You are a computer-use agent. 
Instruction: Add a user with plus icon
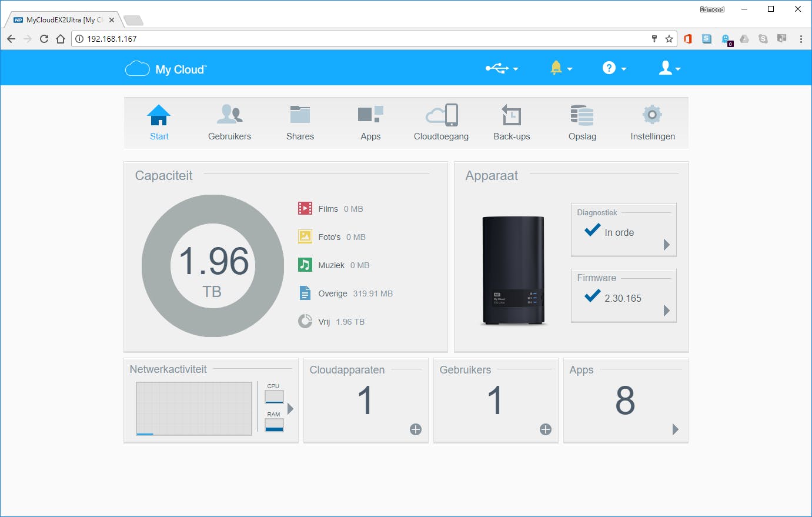click(x=546, y=429)
